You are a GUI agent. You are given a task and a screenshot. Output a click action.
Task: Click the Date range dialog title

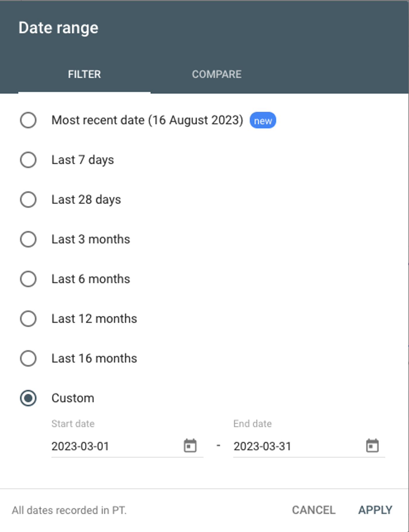pyautogui.click(x=58, y=27)
